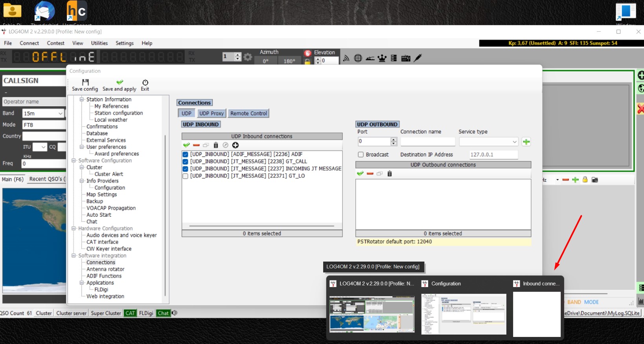The image size is (644, 344).
Task: Switch to the Remote Control tab
Action: (x=248, y=113)
